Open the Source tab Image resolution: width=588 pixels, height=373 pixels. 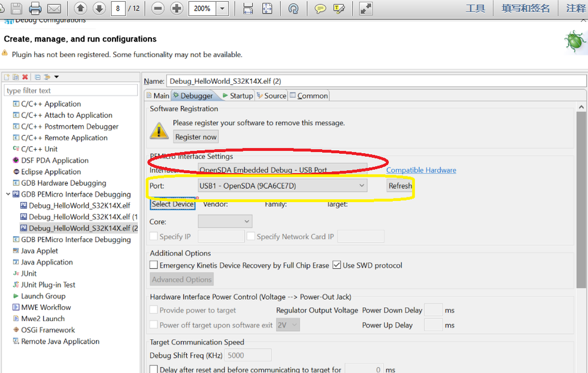(272, 95)
